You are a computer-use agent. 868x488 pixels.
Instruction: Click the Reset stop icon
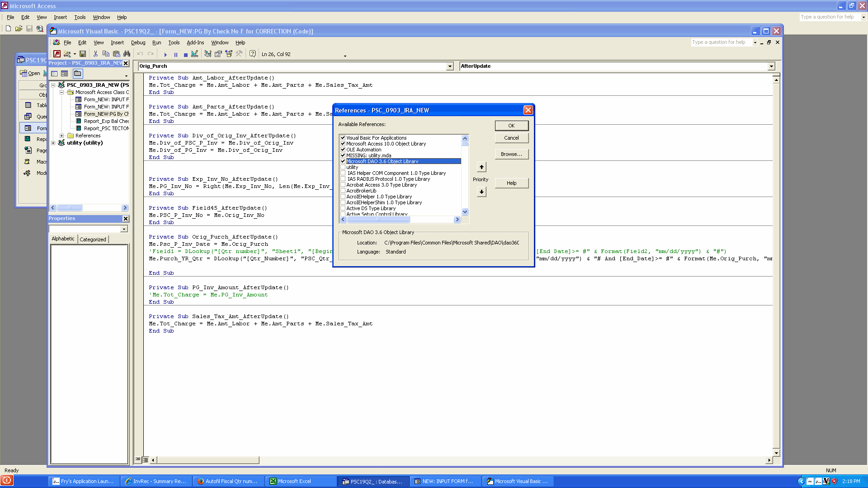(185, 54)
